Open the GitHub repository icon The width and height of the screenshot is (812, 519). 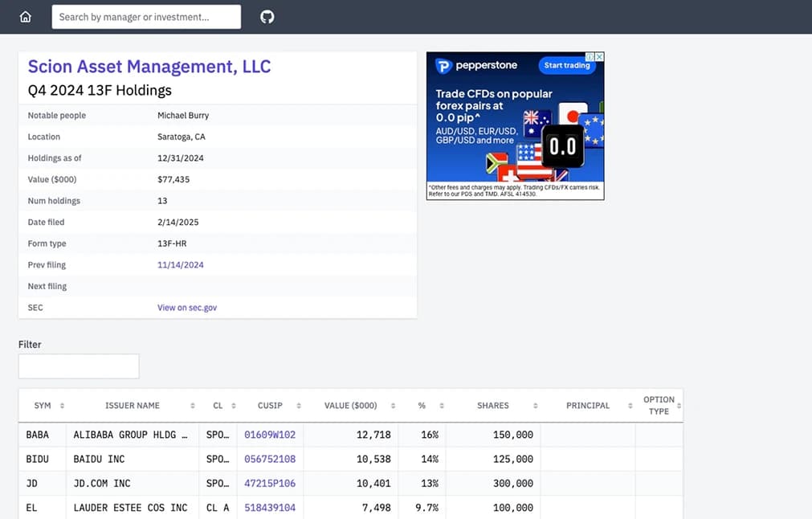267,17
